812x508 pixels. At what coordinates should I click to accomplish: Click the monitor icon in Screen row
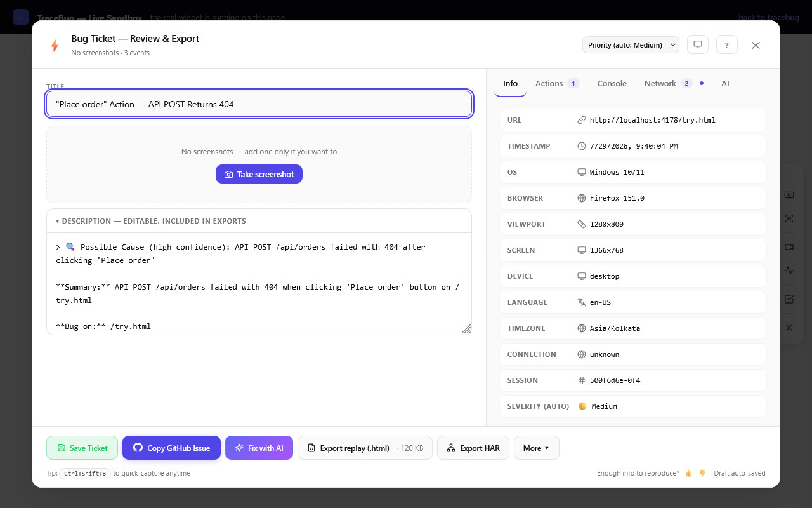pyautogui.click(x=581, y=250)
